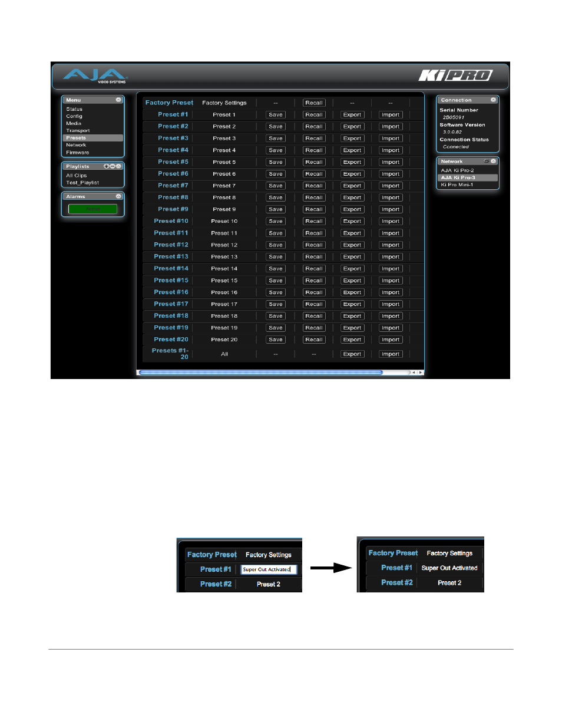Screen dimensions: 562x728
Task: Export Preset #3
Action: (352, 138)
